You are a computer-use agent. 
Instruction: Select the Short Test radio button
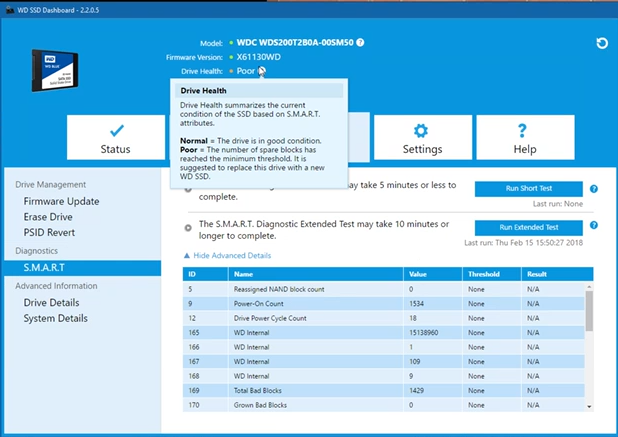[188, 190]
